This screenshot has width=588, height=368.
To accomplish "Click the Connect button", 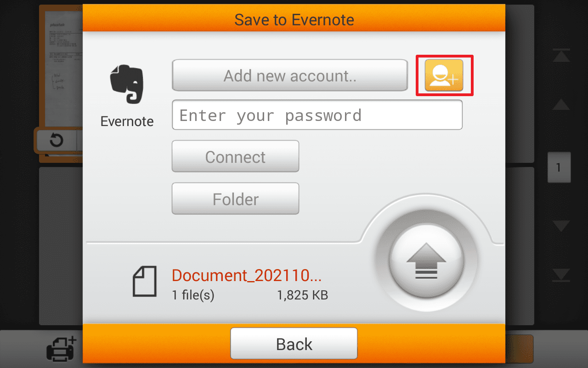I will coord(235,156).
